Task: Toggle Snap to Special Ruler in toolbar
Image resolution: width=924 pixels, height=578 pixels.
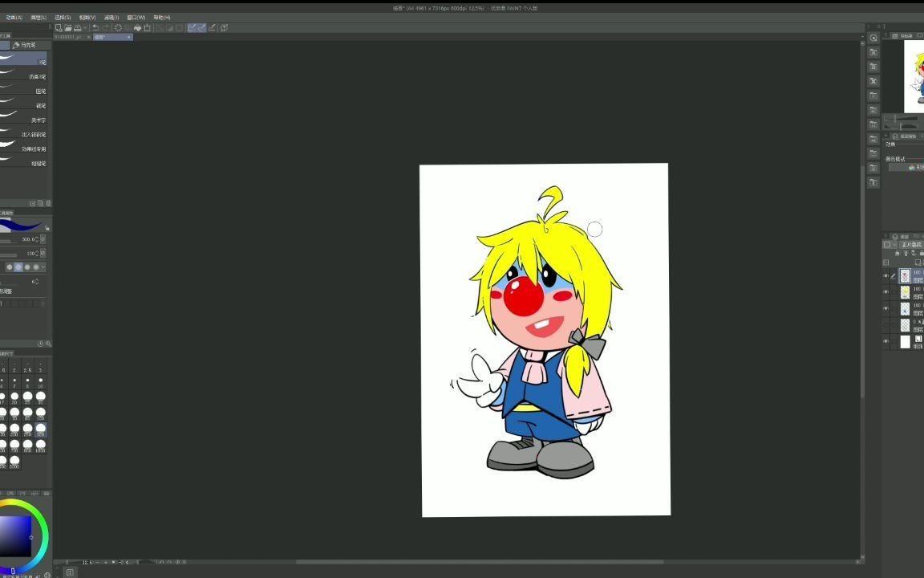Action: (202, 28)
